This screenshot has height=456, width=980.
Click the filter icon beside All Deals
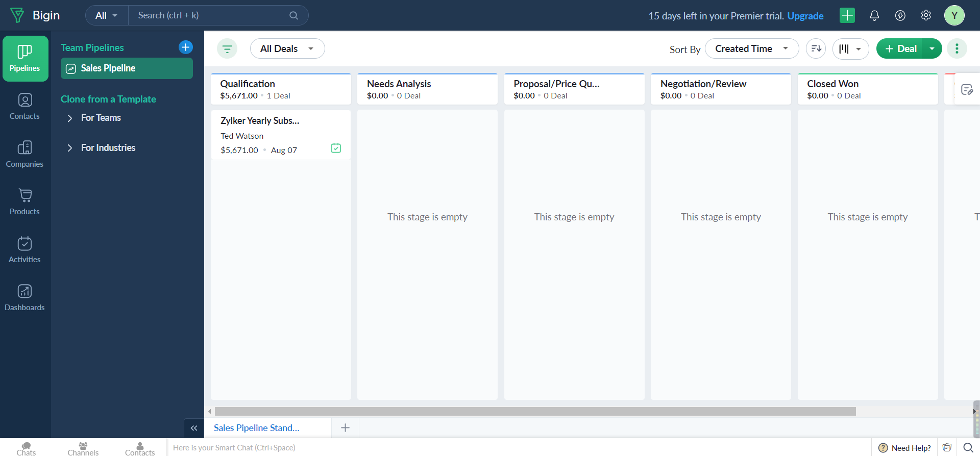(227, 49)
